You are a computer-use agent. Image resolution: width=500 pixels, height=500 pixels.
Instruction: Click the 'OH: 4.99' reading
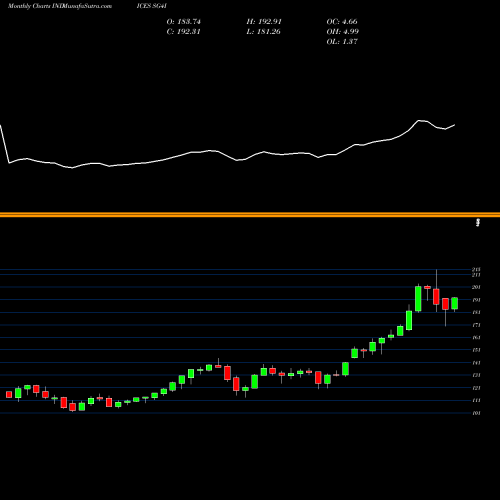[343, 32]
